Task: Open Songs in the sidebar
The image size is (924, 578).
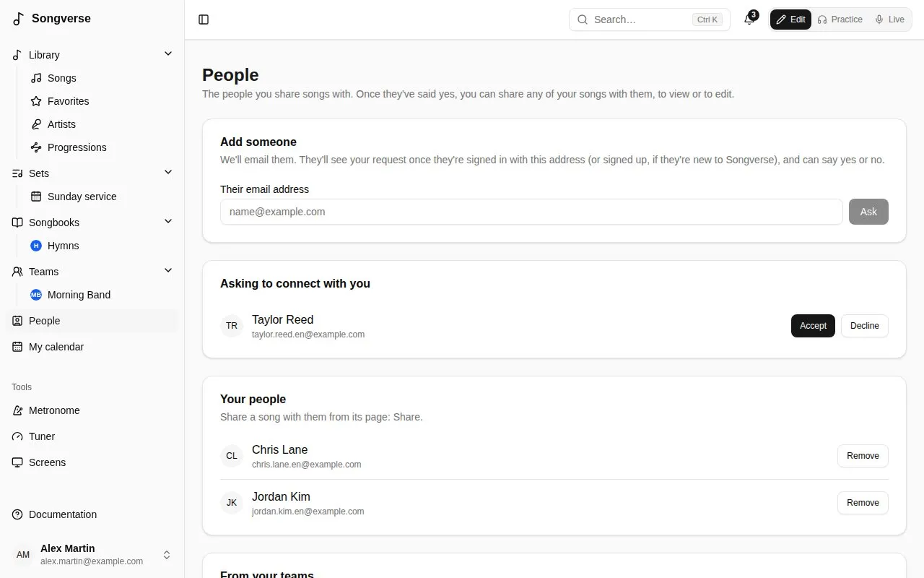Action: [x=100, y=78]
